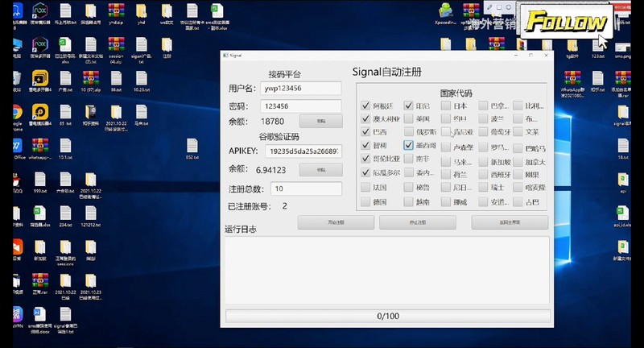
Task: Check the 新加坡 country checkbox
Action: pyautogui.click(x=484, y=162)
